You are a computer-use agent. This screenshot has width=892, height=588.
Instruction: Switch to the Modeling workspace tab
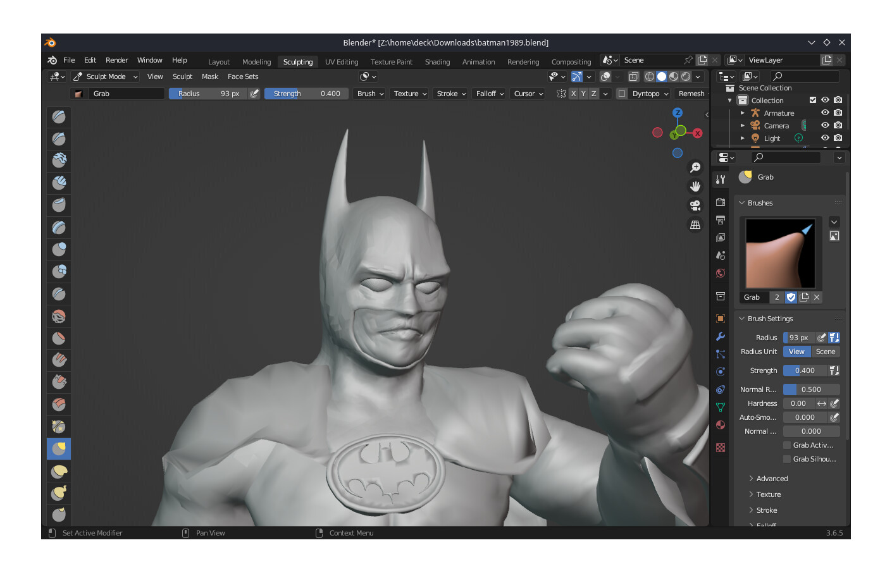click(256, 62)
